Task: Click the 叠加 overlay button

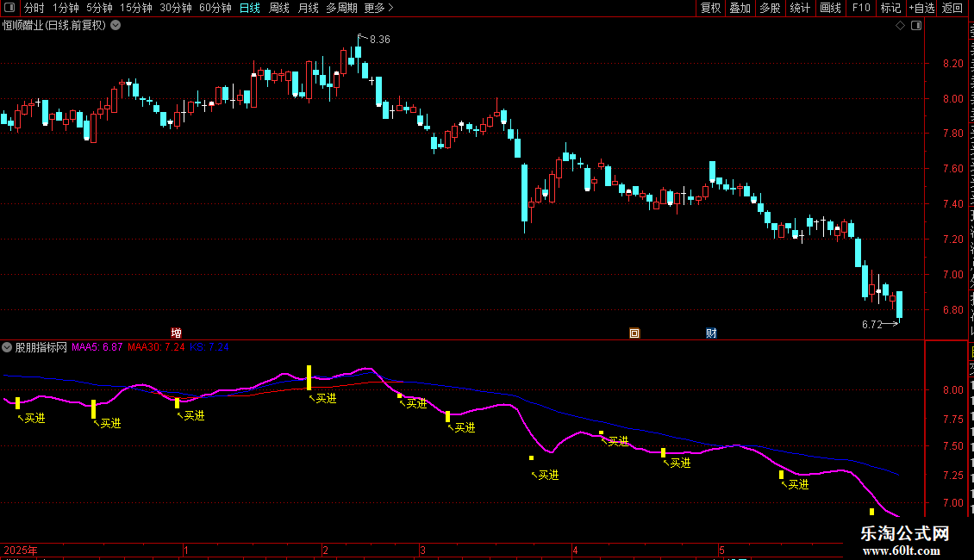Action: click(x=740, y=8)
